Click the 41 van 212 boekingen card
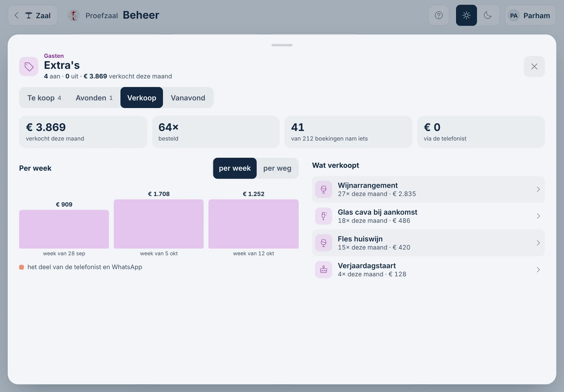 [x=348, y=132]
